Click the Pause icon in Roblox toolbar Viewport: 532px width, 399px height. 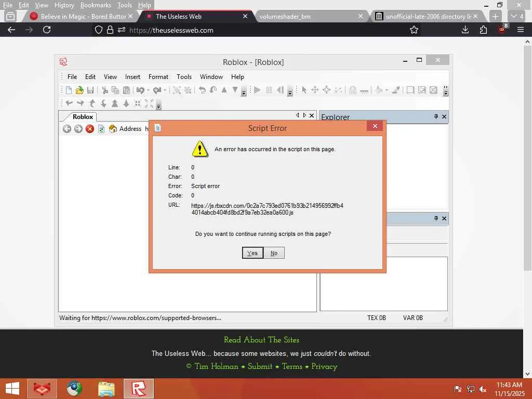[269, 90]
